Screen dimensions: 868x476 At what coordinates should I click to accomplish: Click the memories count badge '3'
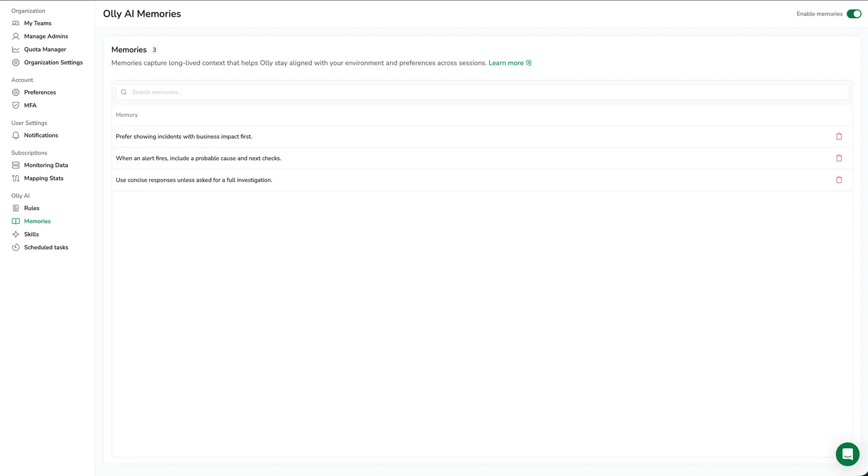click(154, 50)
